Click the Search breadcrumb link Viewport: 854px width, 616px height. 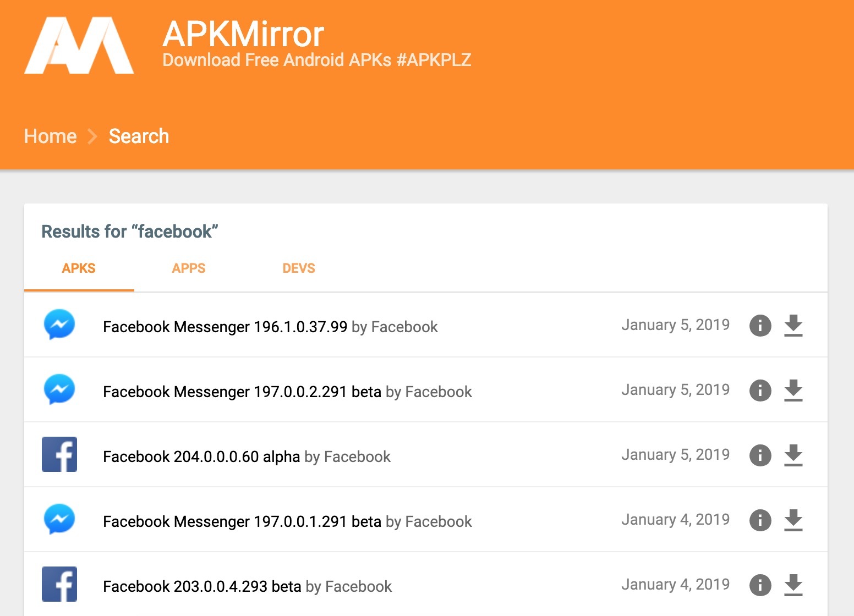(x=139, y=136)
